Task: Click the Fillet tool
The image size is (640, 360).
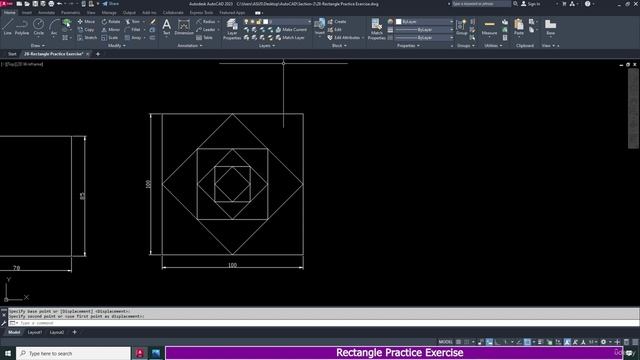Action: click(x=133, y=30)
